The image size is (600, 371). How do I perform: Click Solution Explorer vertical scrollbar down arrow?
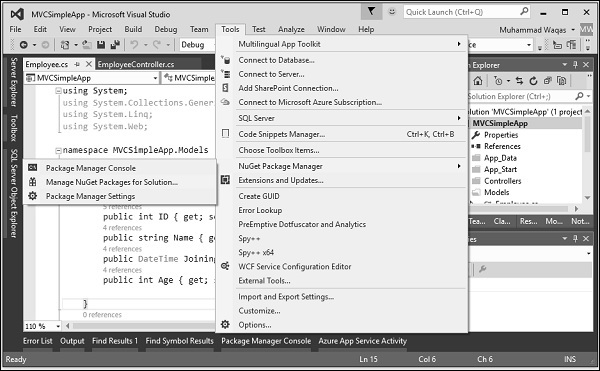coord(588,198)
